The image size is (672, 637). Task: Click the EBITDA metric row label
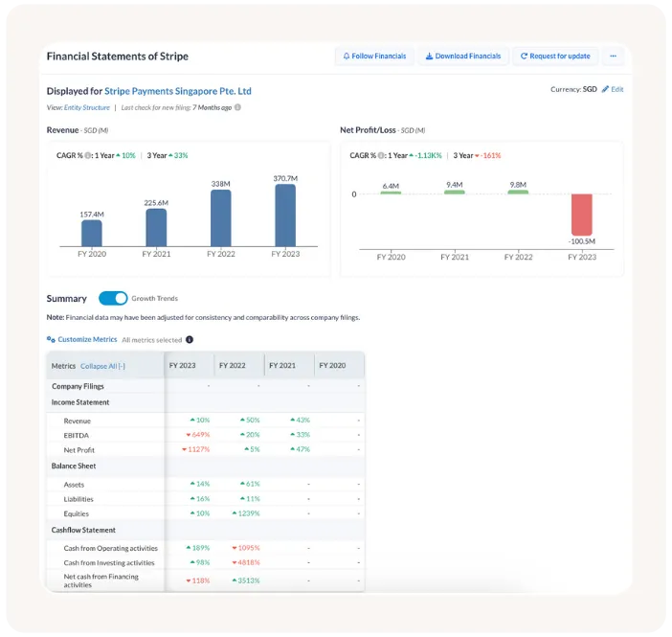click(77, 436)
